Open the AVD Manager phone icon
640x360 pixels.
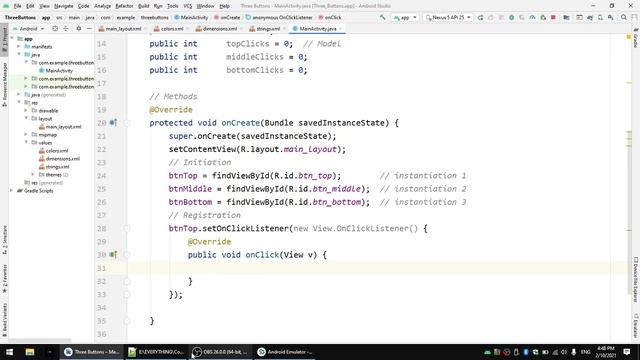point(600,18)
